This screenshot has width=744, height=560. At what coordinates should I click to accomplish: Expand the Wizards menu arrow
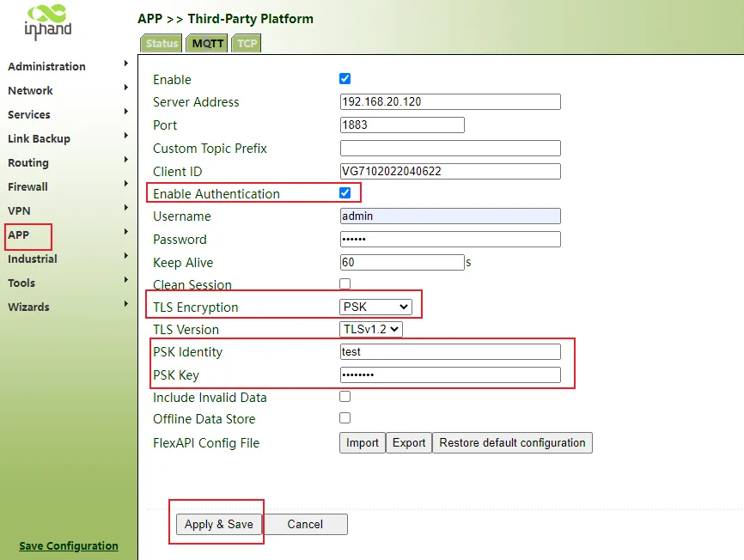125,304
